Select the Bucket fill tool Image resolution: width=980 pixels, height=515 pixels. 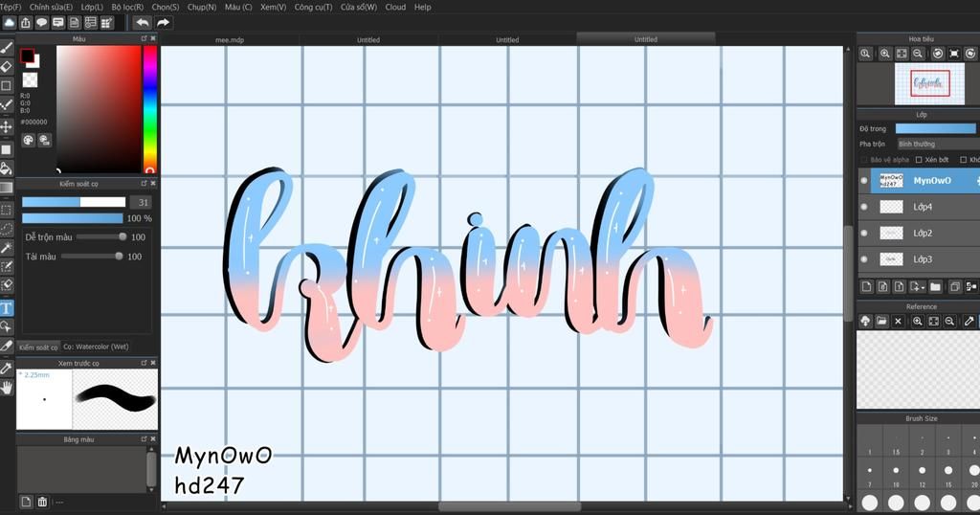click(x=7, y=168)
